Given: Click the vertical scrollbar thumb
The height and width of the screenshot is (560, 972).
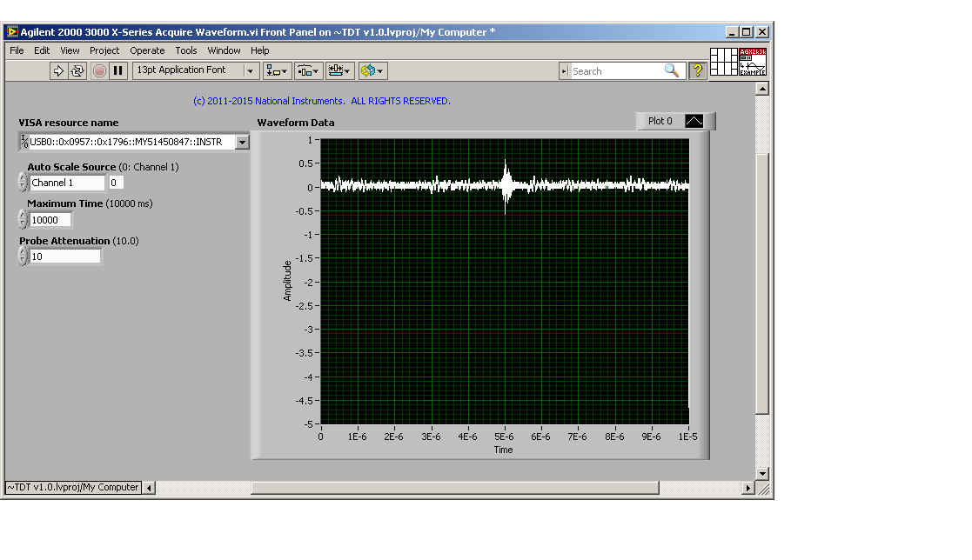Looking at the screenshot, I should [x=762, y=283].
